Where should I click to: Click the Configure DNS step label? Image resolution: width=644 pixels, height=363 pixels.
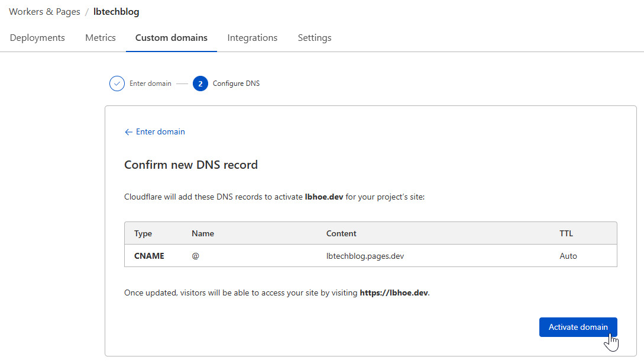[x=236, y=83]
